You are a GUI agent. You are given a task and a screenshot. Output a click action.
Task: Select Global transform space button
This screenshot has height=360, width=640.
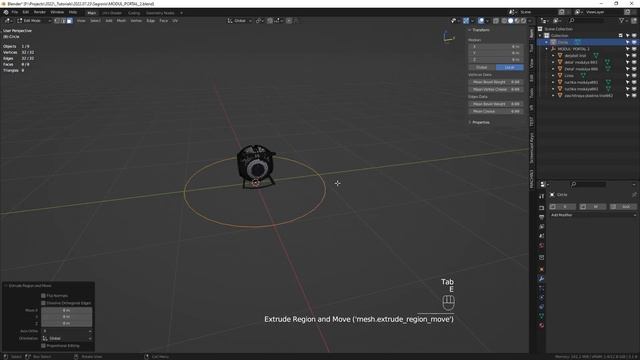(x=482, y=67)
